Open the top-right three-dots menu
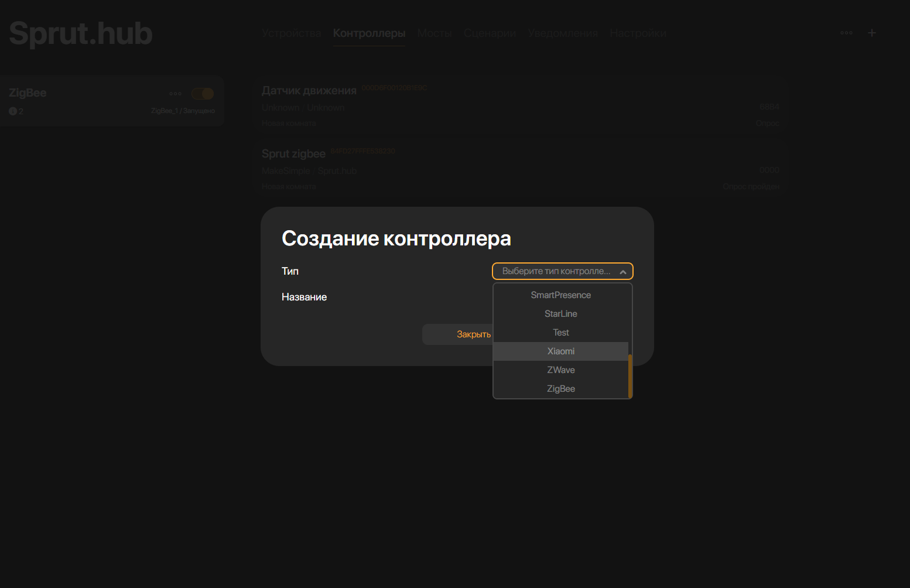 [846, 33]
